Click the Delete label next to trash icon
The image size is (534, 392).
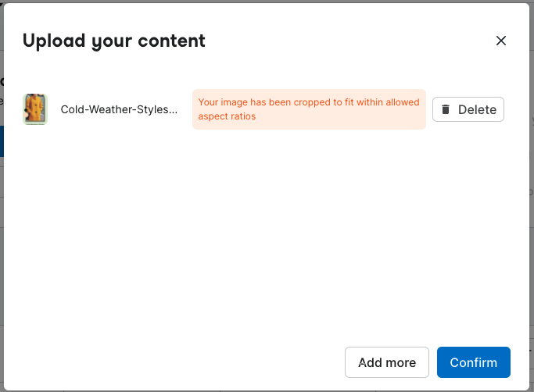pos(477,109)
